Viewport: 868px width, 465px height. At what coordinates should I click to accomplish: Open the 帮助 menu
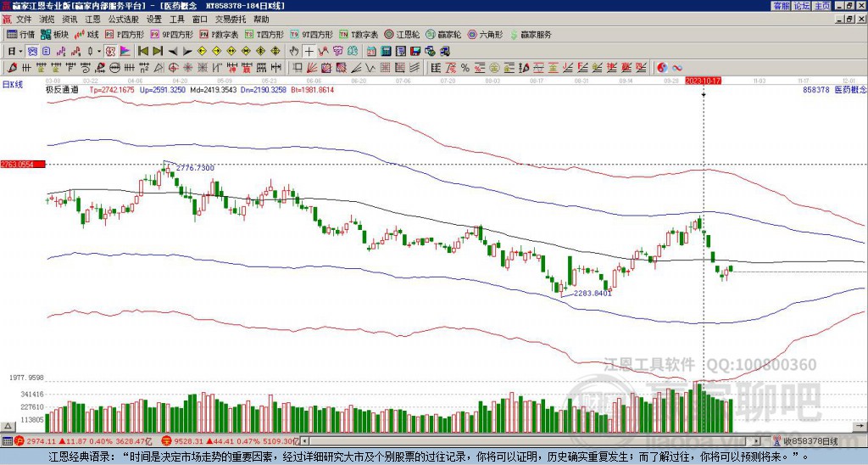(261, 20)
